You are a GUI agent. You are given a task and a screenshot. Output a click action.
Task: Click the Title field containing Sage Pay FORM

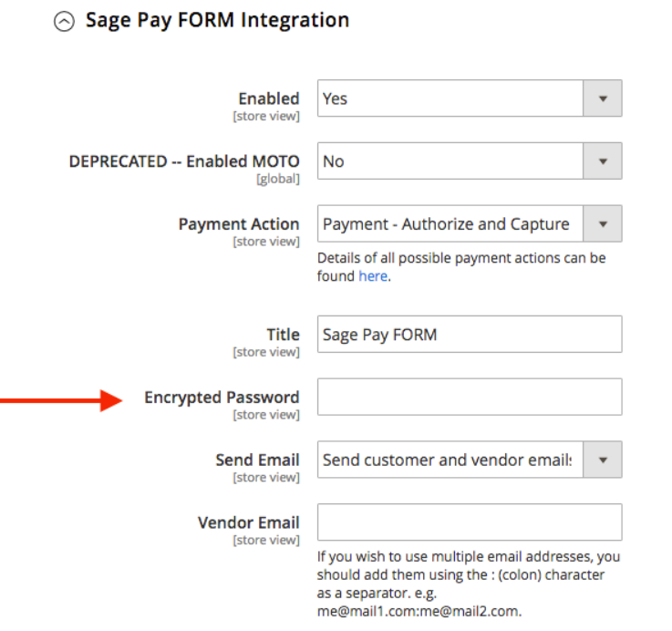click(x=469, y=335)
